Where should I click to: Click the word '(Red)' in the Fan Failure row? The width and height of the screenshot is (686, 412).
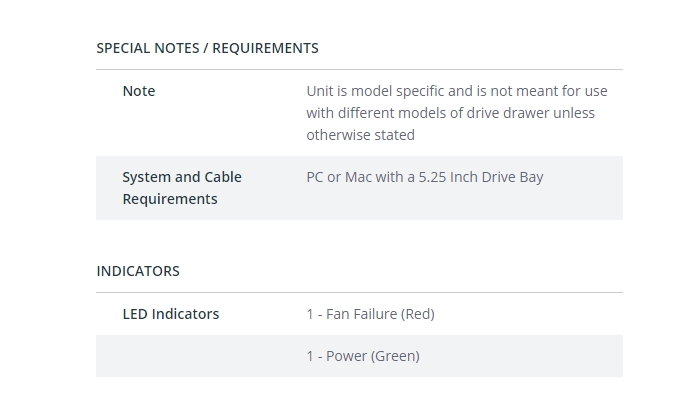[x=418, y=314]
